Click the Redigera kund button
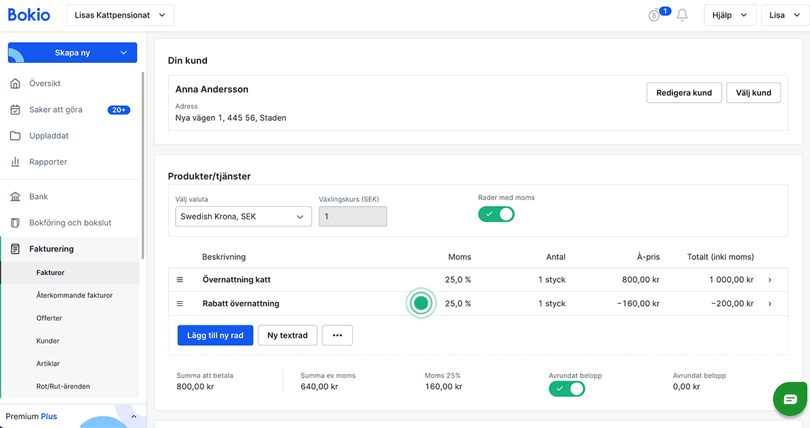Viewport: 810px width, 428px height. point(683,93)
